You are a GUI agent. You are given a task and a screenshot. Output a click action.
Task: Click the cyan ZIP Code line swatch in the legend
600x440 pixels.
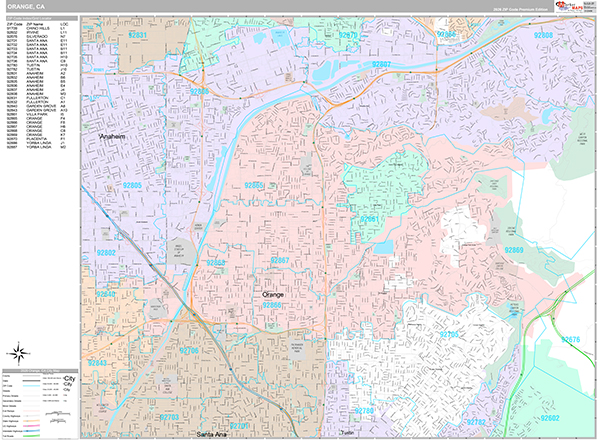32,386
